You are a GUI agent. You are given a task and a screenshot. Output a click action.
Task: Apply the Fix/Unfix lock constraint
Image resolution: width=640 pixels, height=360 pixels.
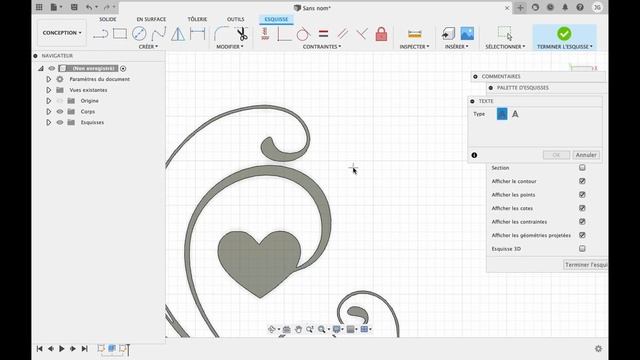point(381,34)
